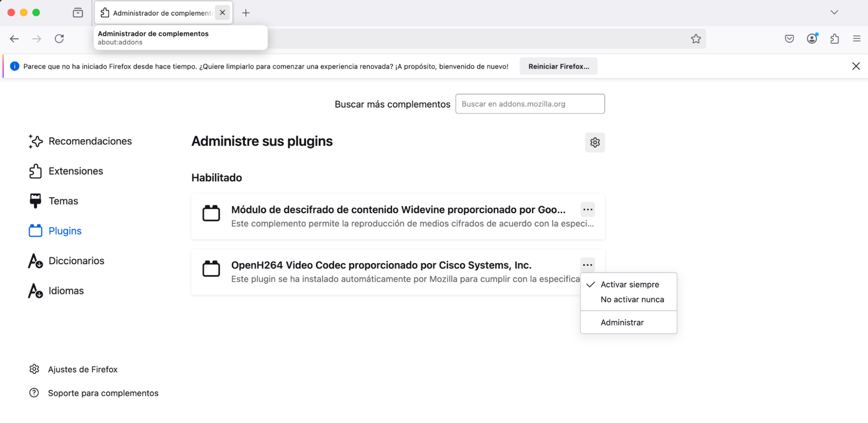Select the Idiomas sidebar item

click(x=66, y=291)
